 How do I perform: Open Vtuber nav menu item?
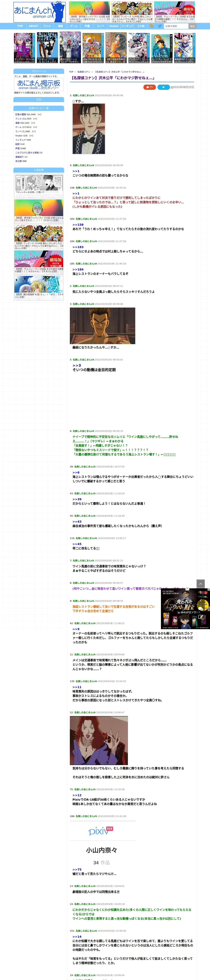point(114,26)
